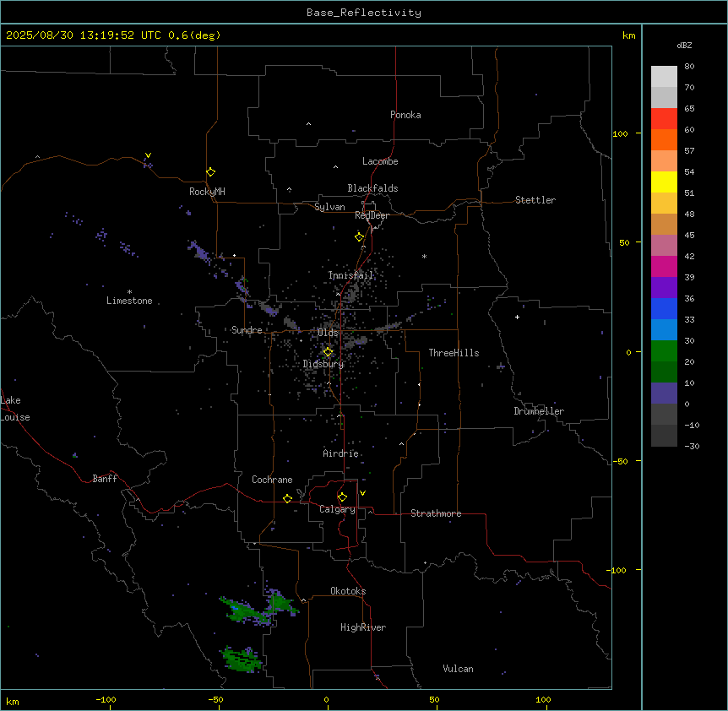Click the green echo cluster west of HighRiver

tap(258, 609)
